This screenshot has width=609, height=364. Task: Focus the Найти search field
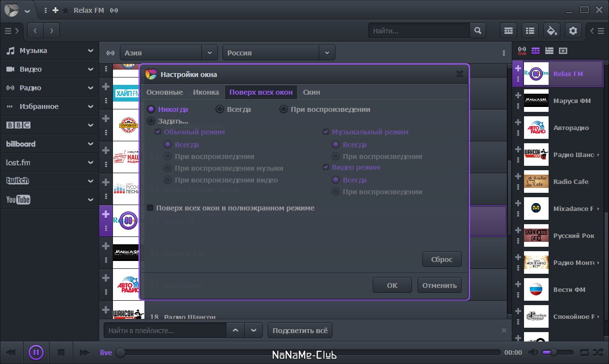pyautogui.click(x=419, y=30)
